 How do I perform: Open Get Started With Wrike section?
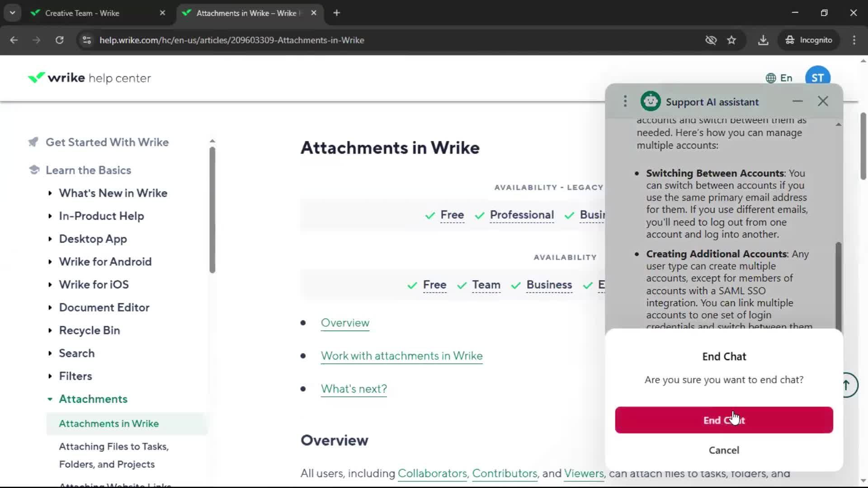107,142
